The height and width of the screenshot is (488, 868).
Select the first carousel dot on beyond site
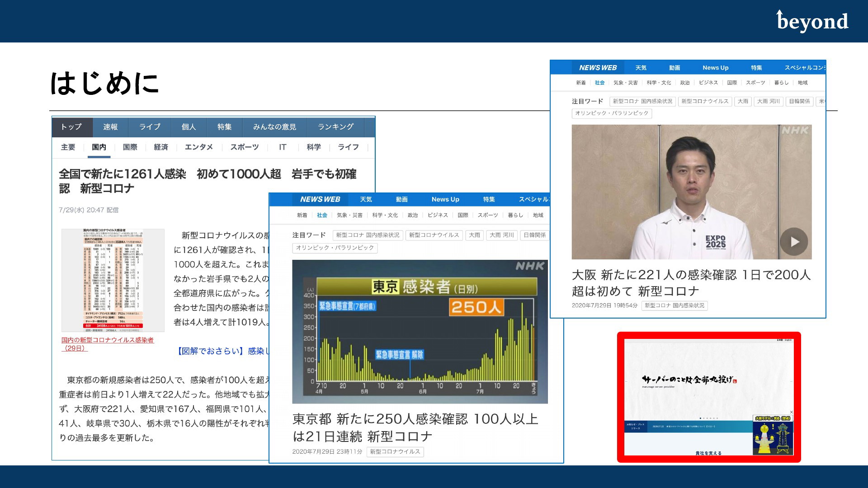pyautogui.click(x=700, y=418)
